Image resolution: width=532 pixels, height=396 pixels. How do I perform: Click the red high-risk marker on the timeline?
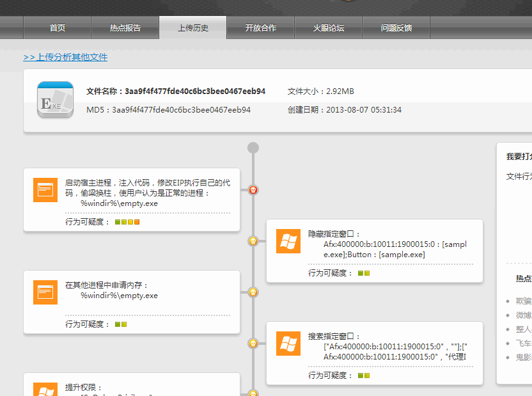tap(253, 190)
